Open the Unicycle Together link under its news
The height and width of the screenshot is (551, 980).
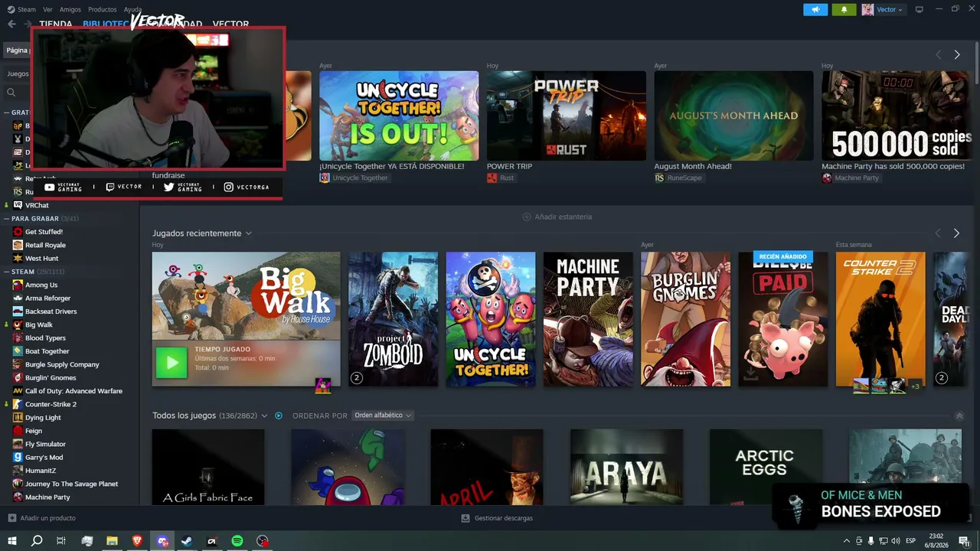(354, 178)
